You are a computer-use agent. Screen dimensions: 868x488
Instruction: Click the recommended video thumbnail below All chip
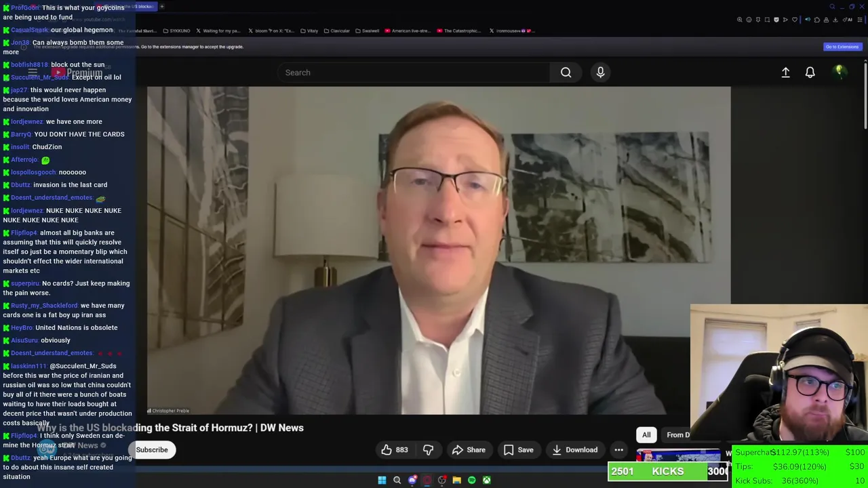point(678,455)
